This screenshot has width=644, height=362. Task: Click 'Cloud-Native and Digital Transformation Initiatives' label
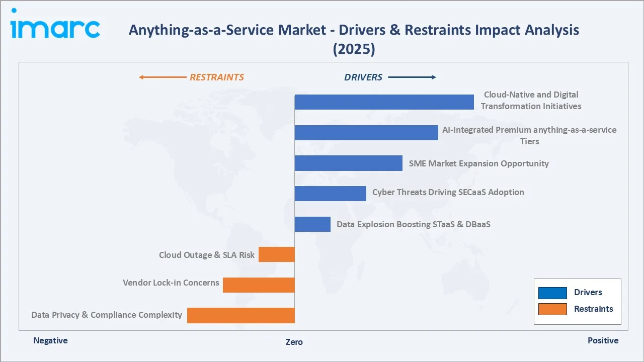531,100
